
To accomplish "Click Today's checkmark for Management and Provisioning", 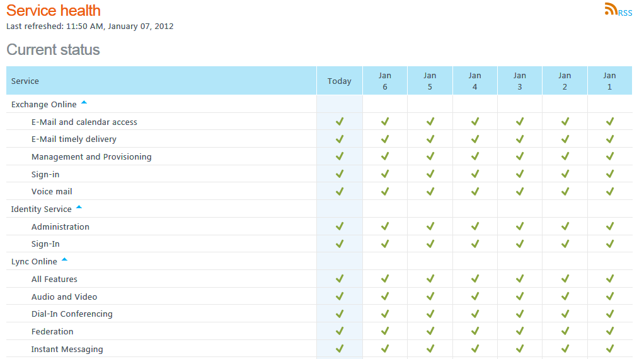I will tap(340, 156).
